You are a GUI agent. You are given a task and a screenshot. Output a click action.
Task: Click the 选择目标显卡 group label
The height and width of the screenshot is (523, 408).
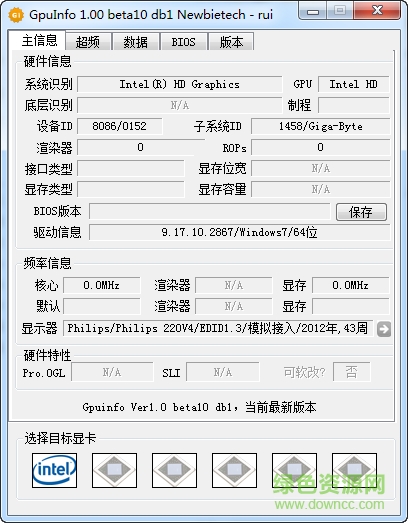coord(60,438)
